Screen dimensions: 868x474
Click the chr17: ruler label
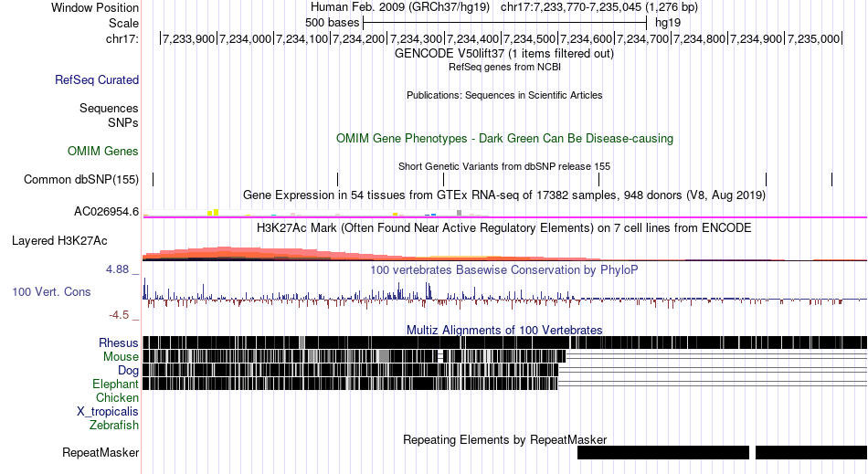click(122, 38)
